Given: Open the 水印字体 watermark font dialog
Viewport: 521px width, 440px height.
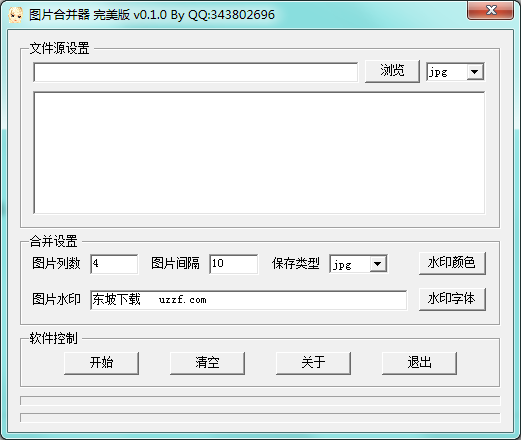Looking at the screenshot, I should [x=452, y=299].
